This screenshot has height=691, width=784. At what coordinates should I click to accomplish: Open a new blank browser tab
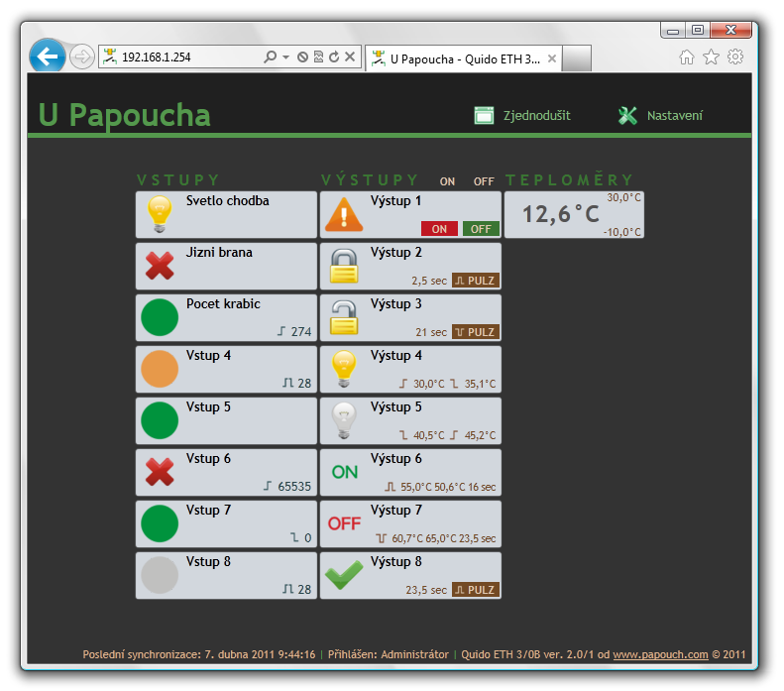pos(577,58)
